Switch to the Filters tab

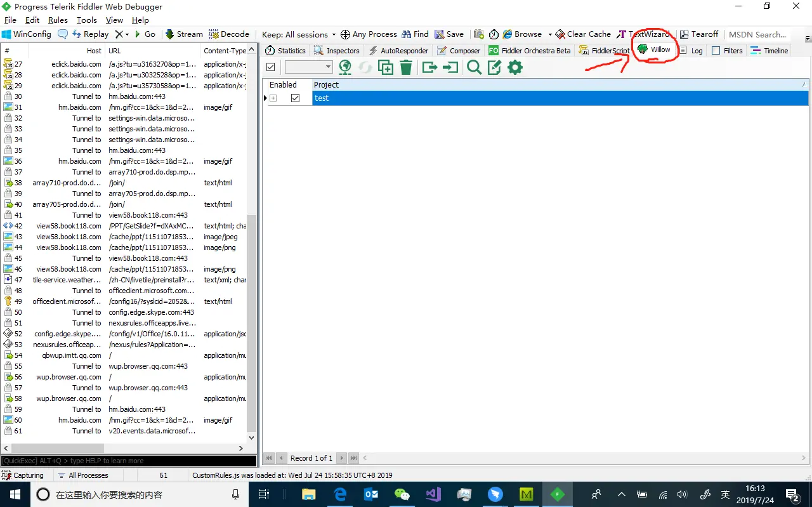pyautogui.click(x=727, y=51)
